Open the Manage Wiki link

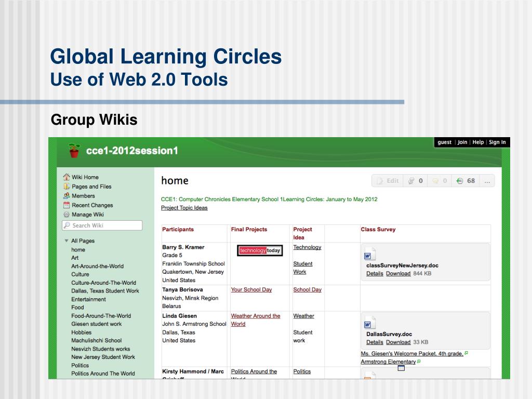point(88,215)
